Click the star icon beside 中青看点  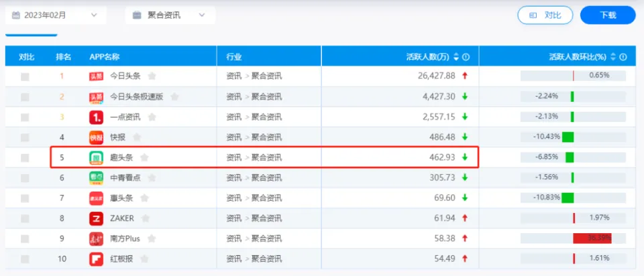tap(153, 178)
